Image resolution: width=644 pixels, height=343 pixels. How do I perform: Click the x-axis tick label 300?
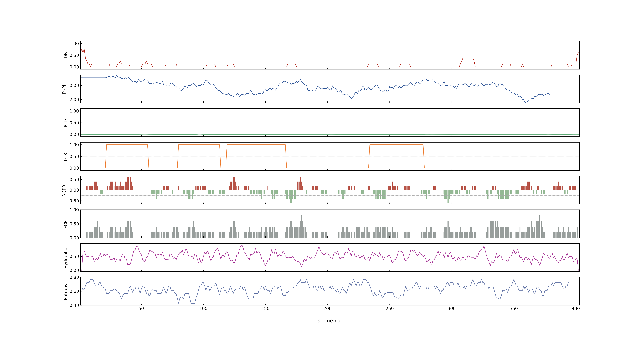tap(452, 309)
